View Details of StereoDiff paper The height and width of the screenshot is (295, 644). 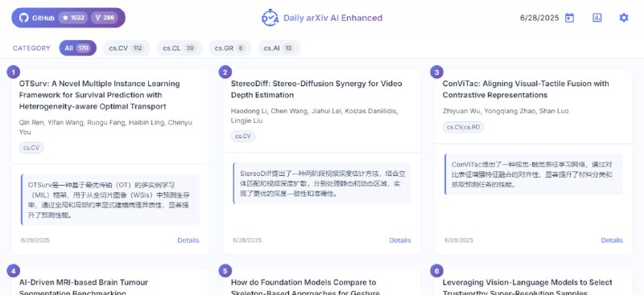(x=400, y=240)
